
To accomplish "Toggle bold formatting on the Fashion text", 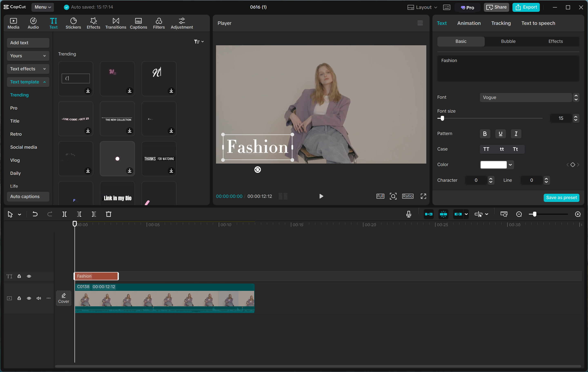I will [485, 134].
